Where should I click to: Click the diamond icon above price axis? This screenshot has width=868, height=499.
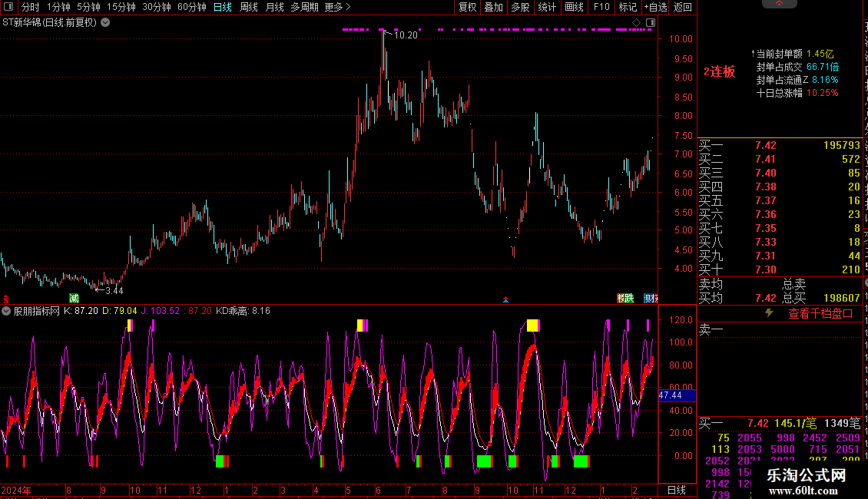(x=637, y=23)
